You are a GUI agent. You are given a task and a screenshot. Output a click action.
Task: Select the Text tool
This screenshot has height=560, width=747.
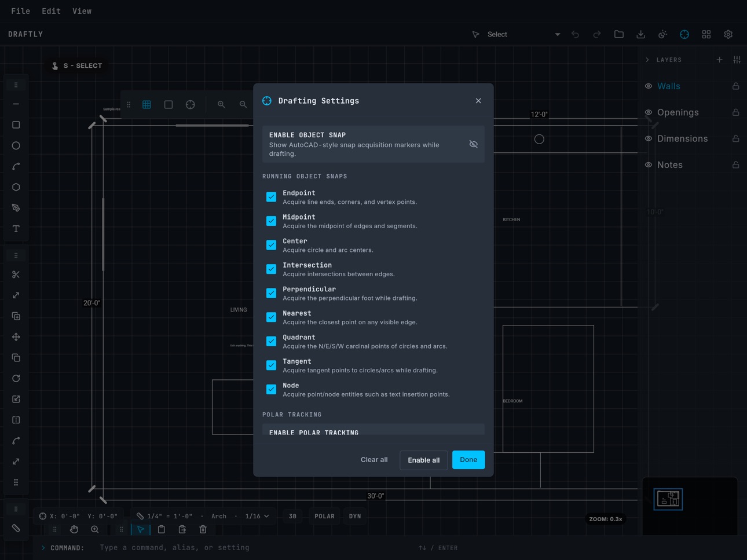16,229
